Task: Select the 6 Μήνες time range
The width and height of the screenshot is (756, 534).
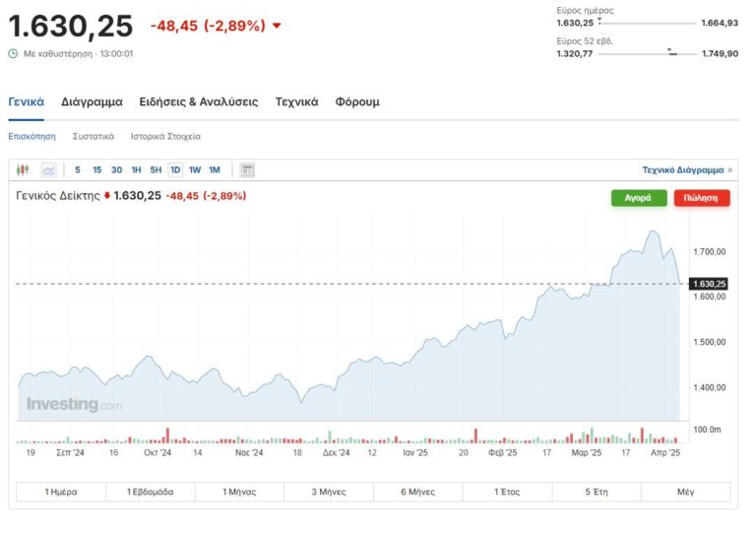Action: tap(418, 491)
